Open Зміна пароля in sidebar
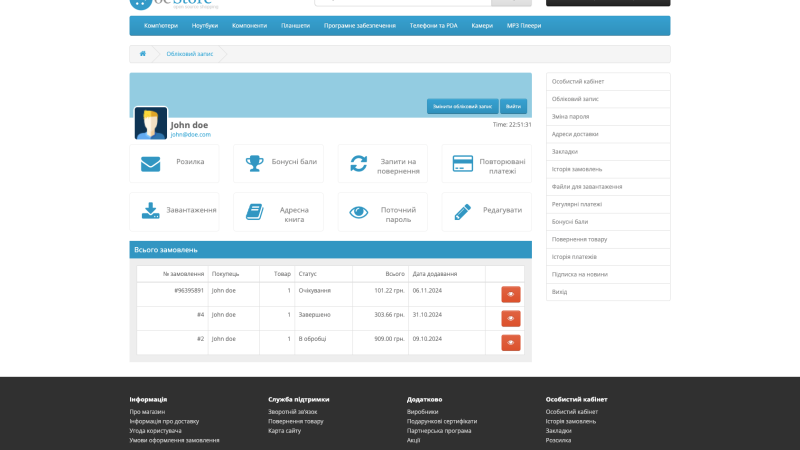The height and width of the screenshot is (450, 800). 608,116
